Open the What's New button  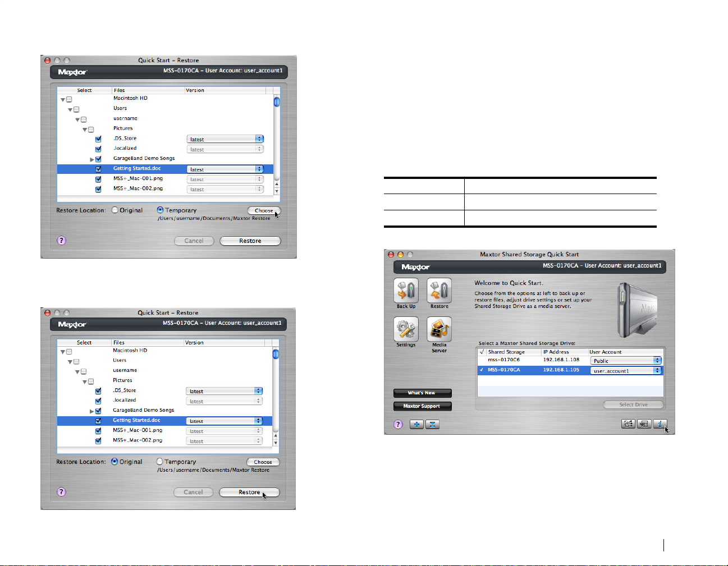pyautogui.click(x=422, y=393)
